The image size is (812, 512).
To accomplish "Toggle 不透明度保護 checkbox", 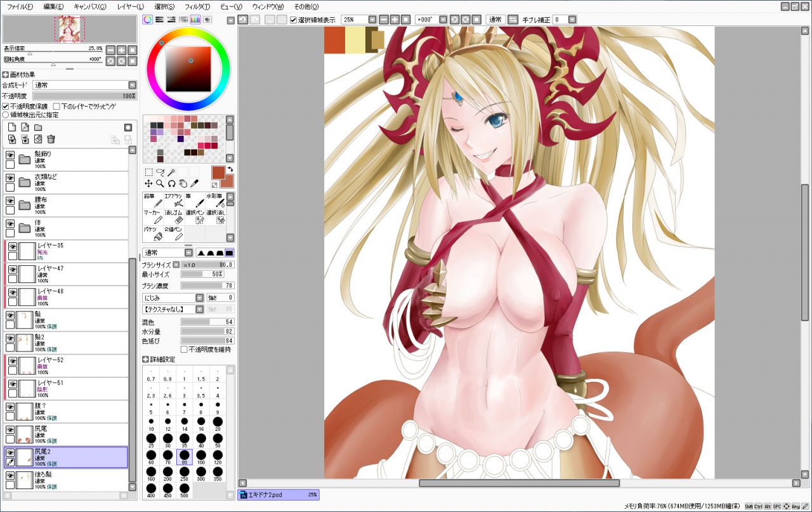I will [6, 106].
